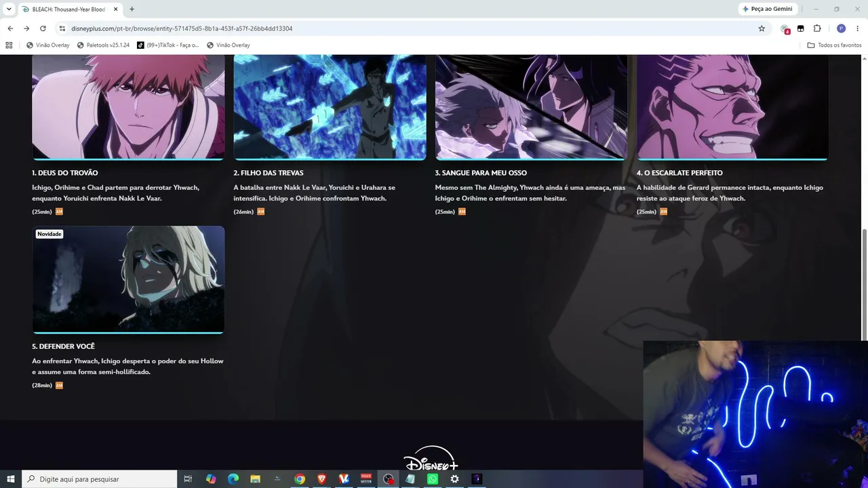The height and width of the screenshot is (488, 868).
Task: Play episode 1 Deus do Trovão thumbnail
Action: [128, 107]
